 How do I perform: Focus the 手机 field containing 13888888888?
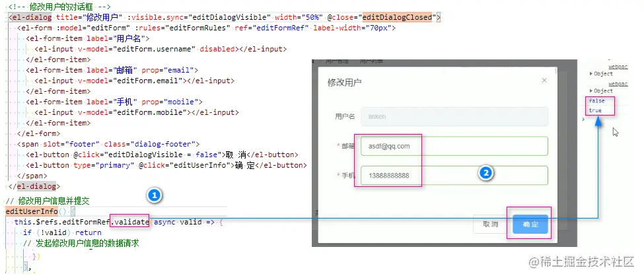(454, 176)
